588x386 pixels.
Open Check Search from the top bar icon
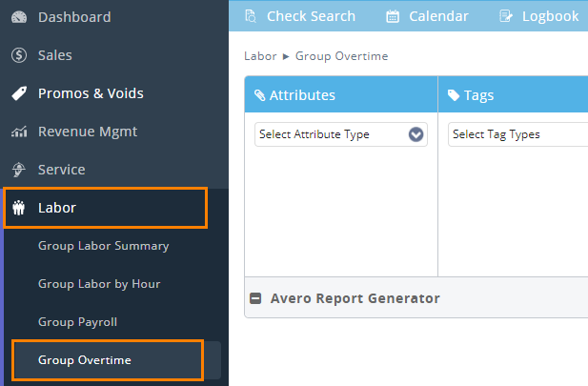click(x=251, y=16)
